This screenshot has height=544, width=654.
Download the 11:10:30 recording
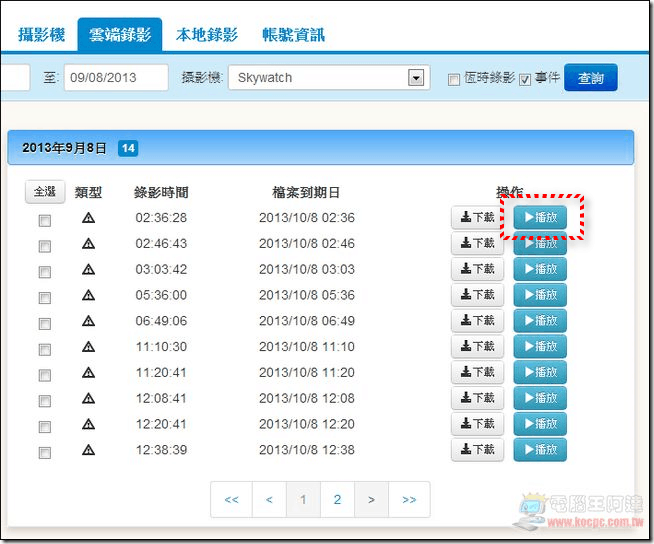(x=477, y=346)
